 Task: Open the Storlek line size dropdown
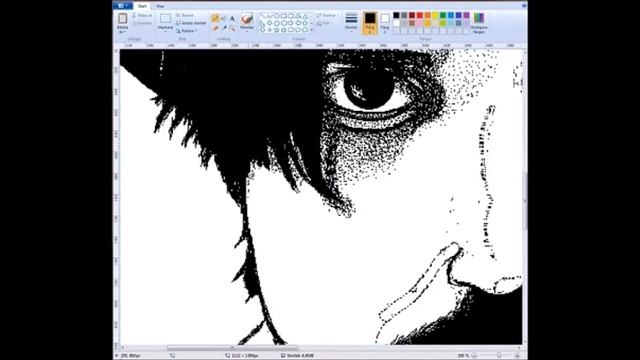click(x=351, y=23)
